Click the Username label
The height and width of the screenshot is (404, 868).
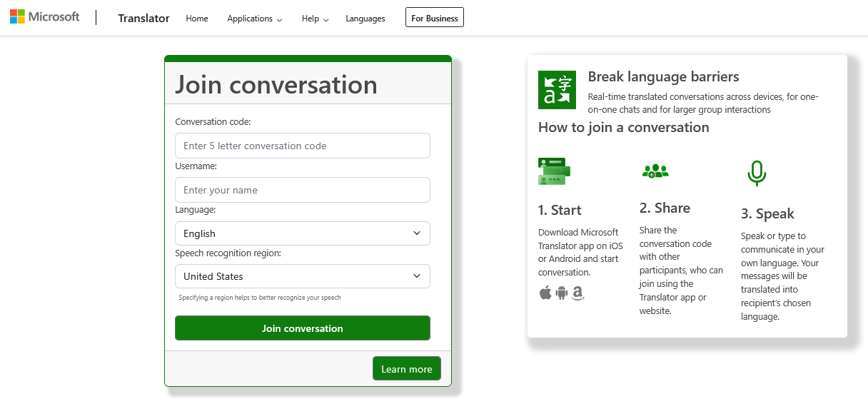pyautogui.click(x=196, y=166)
